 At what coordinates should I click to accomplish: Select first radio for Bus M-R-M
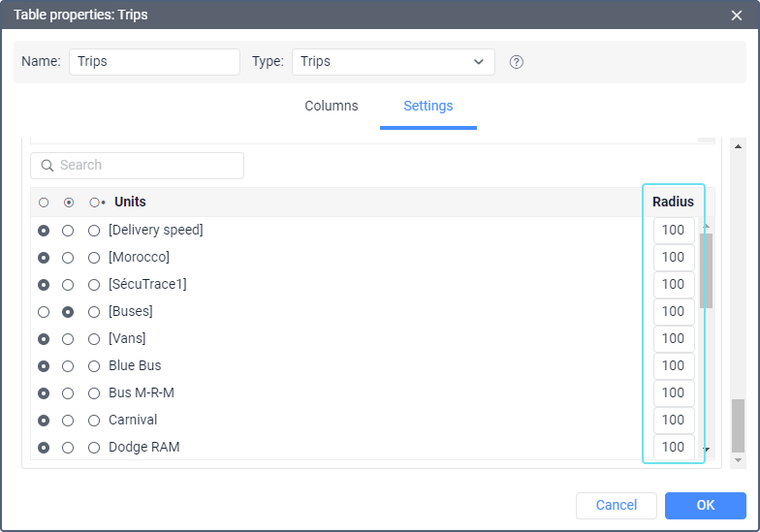tap(44, 393)
